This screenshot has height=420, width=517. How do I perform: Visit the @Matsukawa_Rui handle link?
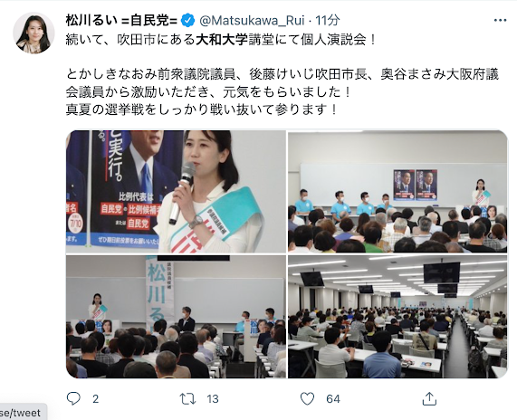pos(252,21)
